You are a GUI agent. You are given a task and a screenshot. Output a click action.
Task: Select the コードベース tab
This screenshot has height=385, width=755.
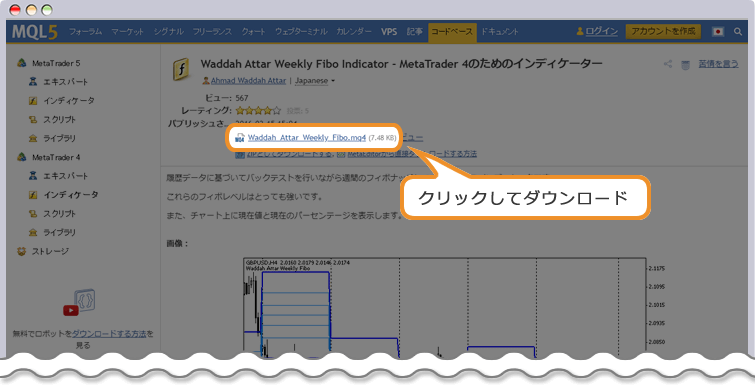[452, 32]
